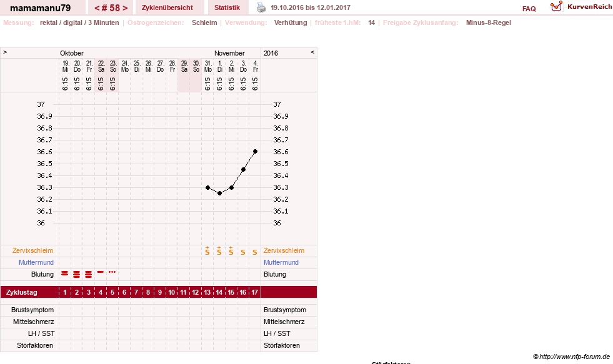
Task: Click the Minus-8-Regel value
Action: (x=488, y=22)
